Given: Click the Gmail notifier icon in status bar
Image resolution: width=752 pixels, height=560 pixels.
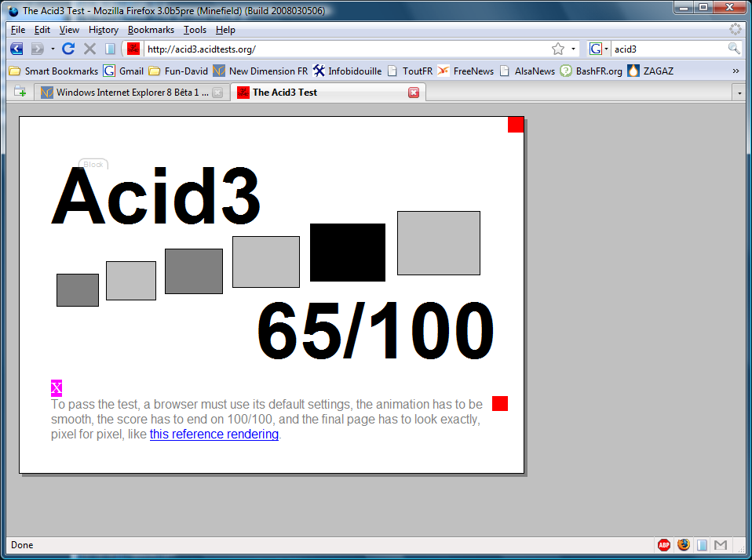Looking at the screenshot, I should pos(721,545).
